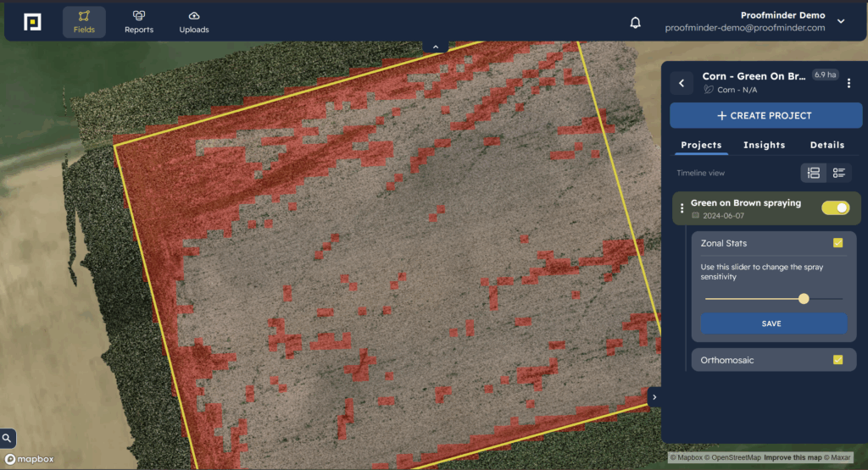Switch to the Projects tab
868x470 pixels.
tap(701, 145)
